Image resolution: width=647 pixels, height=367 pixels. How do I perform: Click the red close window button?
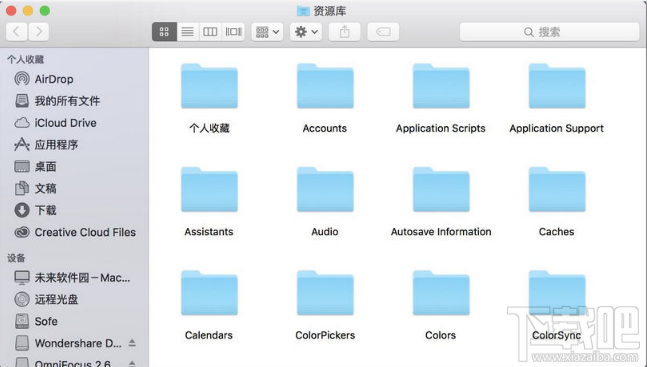point(11,11)
